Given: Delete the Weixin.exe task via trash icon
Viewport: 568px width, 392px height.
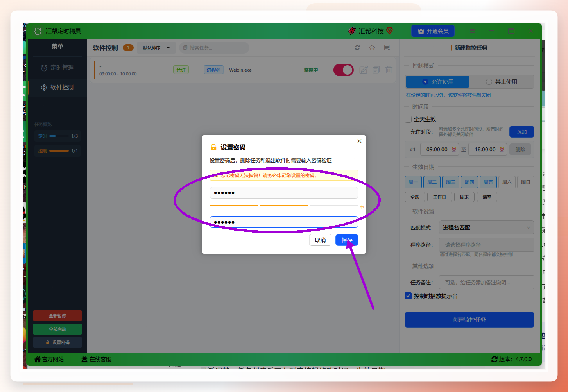Looking at the screenshot, I should (389, 70).
